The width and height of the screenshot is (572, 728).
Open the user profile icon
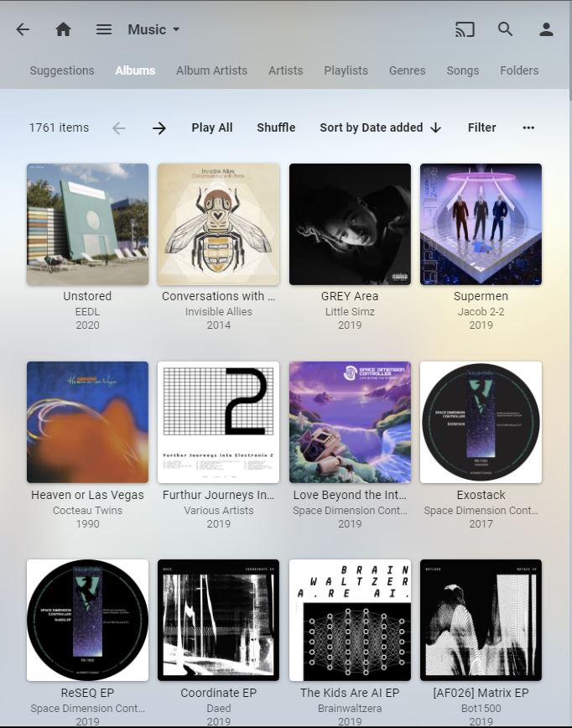[546, 29]
